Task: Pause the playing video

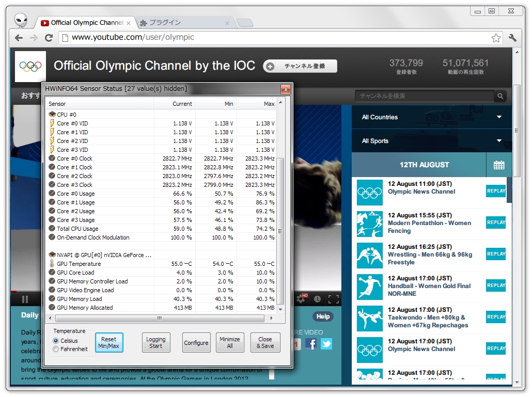Action: coord(25,299)
